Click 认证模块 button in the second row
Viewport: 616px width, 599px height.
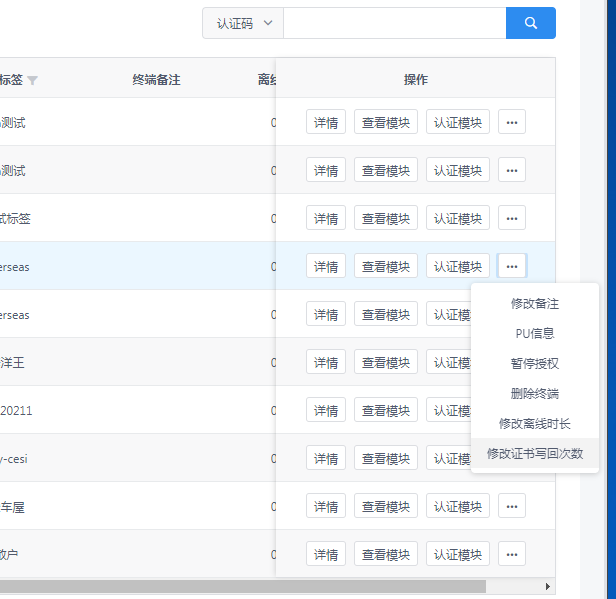pyautogui.click(x=458, y=170)
